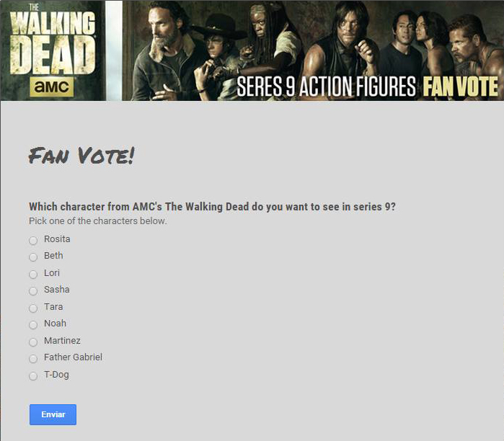This screenshot has height=441, width=504.
Task: Select Martinez as your choice
Action: click(x=33, y=342)
